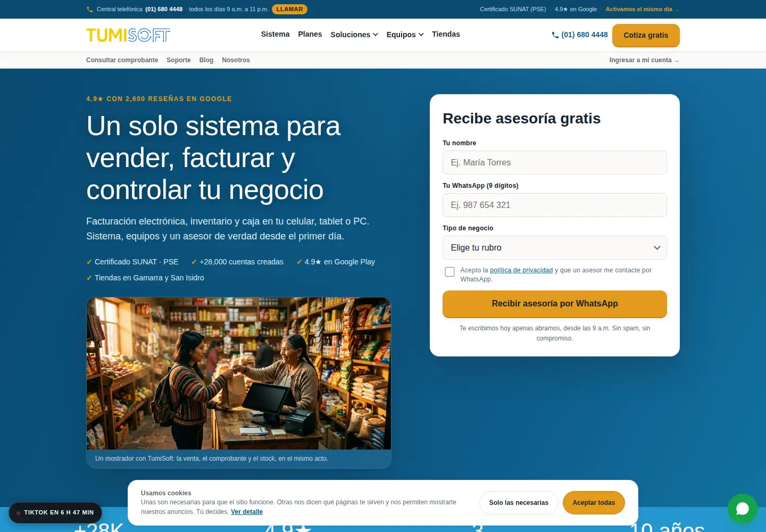
Task: Click Certificado SUNAT (PSE) in top bar
Action: [x=513, y=9]
